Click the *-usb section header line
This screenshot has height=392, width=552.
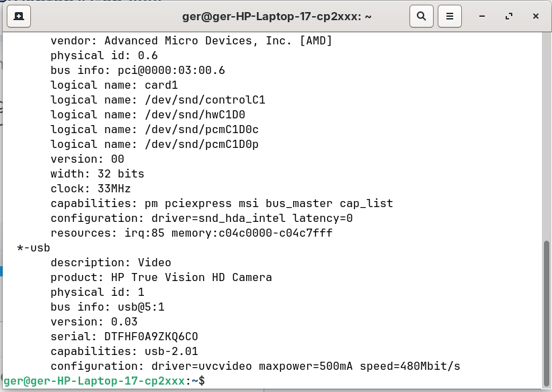pyautogui.click(x=34, y=248)
